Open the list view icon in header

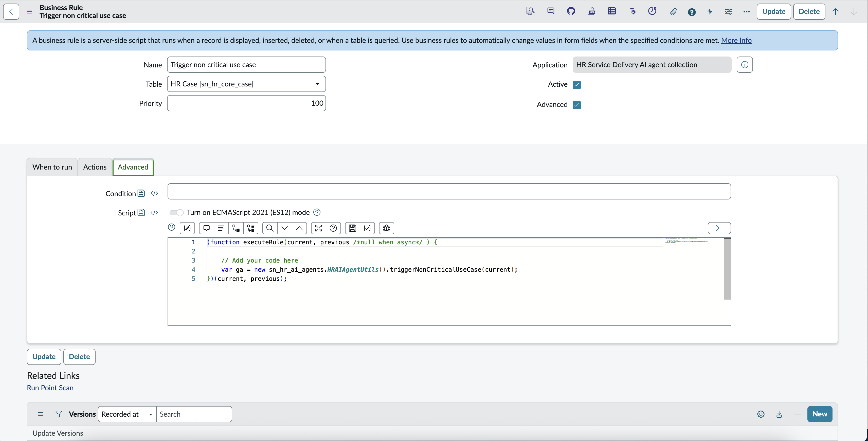612,11
